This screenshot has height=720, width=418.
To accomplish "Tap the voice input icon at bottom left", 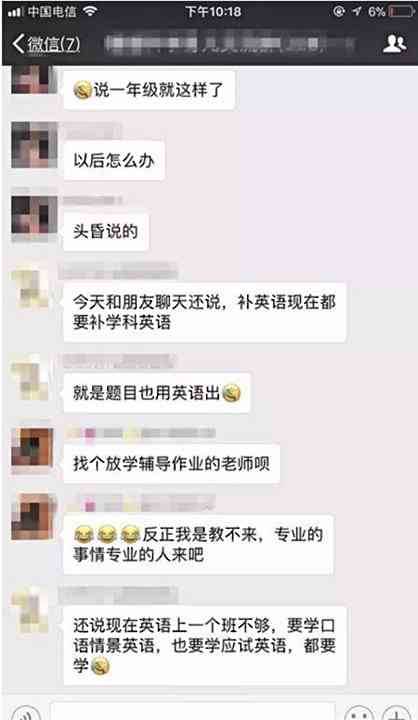I will pos(26,713).
